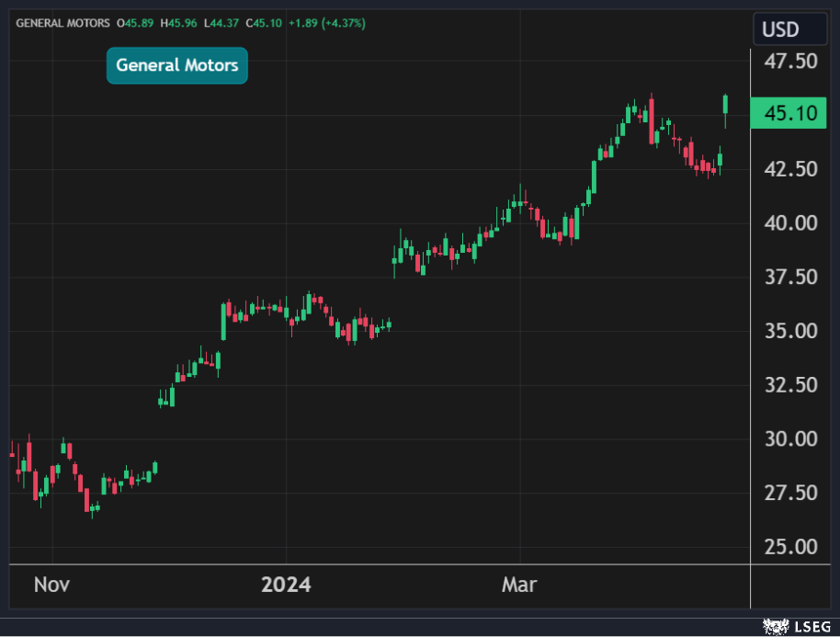Click the 2024 label on time axis
This screenshot has height=637, width=840.
(286, 585)
